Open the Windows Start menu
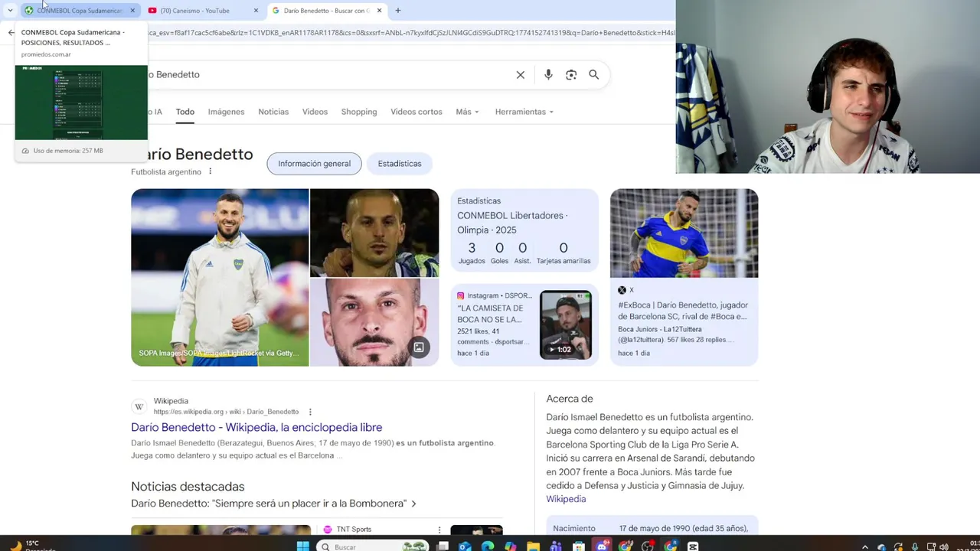The height and width of the screenshot is (551, 980). (x=303, y=546)
